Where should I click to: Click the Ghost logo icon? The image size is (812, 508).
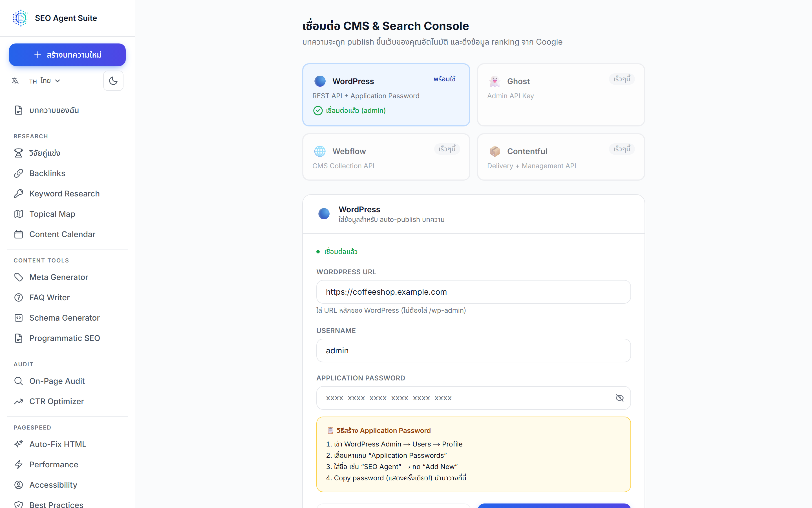(x=495, y=81)
